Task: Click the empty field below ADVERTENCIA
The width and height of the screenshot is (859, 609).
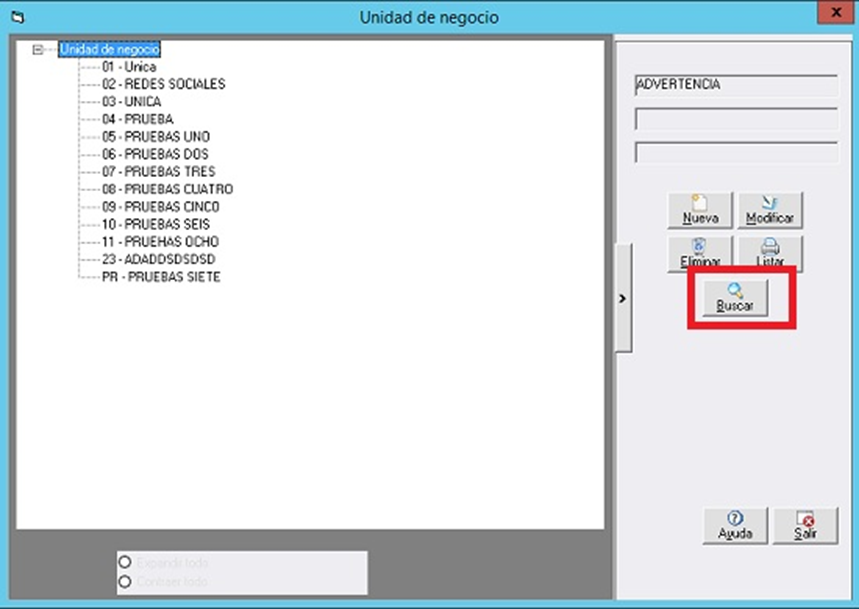Action: 735,120
